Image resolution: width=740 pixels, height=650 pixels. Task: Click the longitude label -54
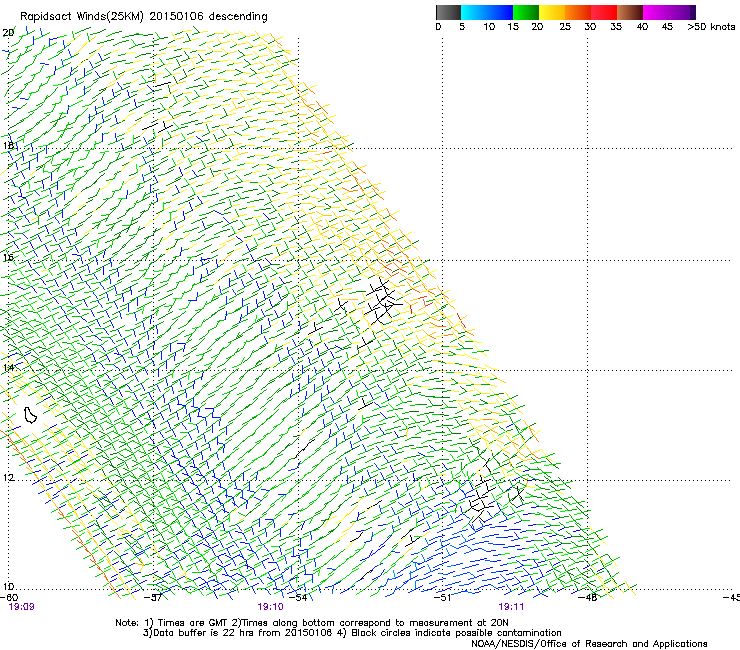coord(298,598)
